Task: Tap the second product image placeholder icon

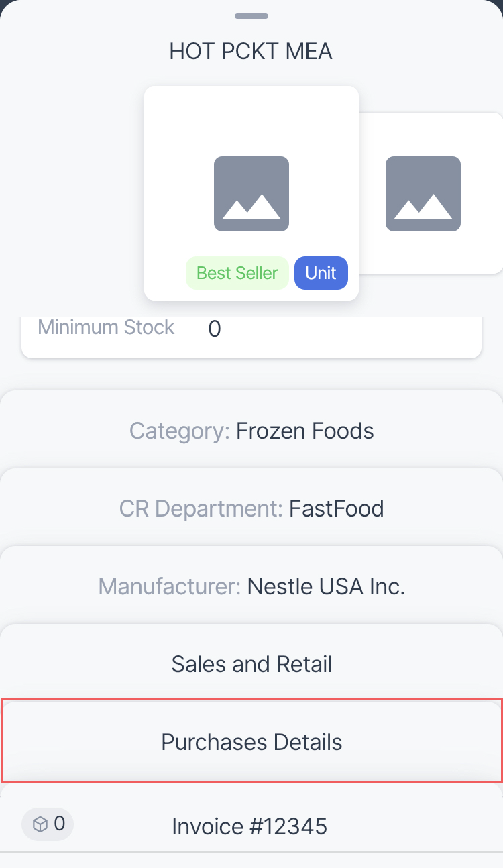Action: tap(423, 194)
